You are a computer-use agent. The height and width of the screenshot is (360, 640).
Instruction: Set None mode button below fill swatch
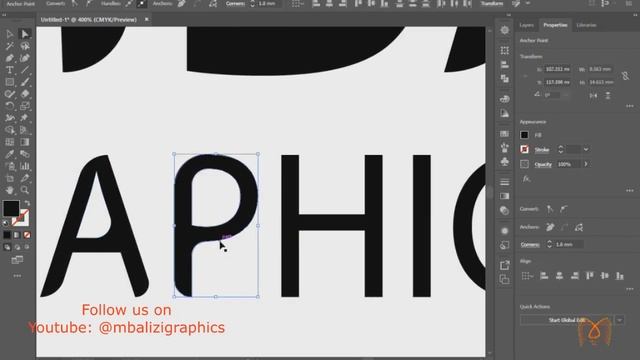click(27, 235)
